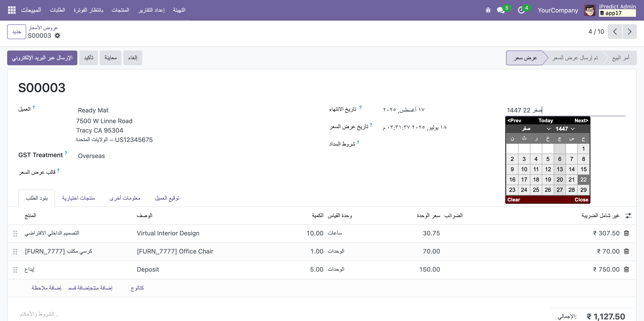
Task: Switch to the منتجات اختيارية tab
Action: [78, 198]
